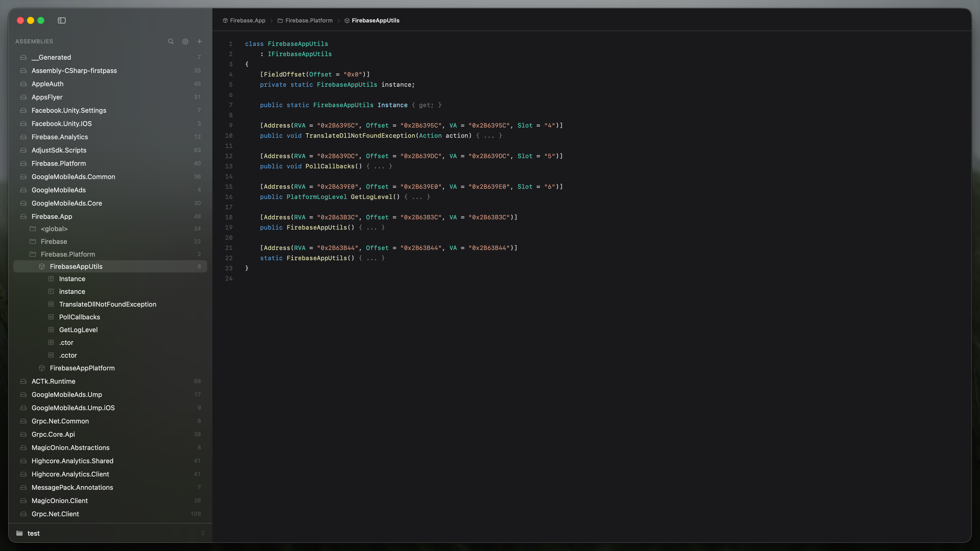Click the field icon beside lowercase instance
Screen dimensions: 980x551
[51, 292]
